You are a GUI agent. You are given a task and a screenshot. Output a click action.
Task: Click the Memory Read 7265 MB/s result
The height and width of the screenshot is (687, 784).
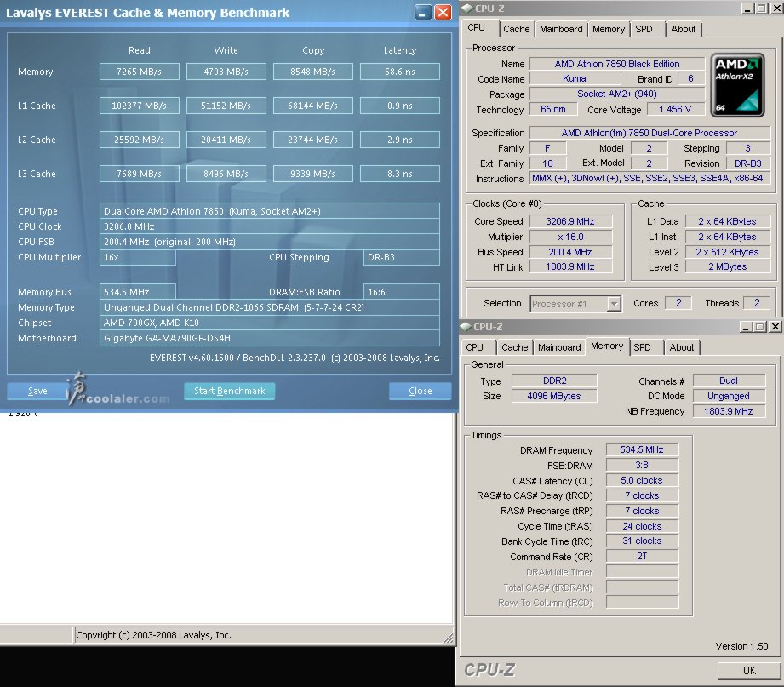(x=139, y=72)
